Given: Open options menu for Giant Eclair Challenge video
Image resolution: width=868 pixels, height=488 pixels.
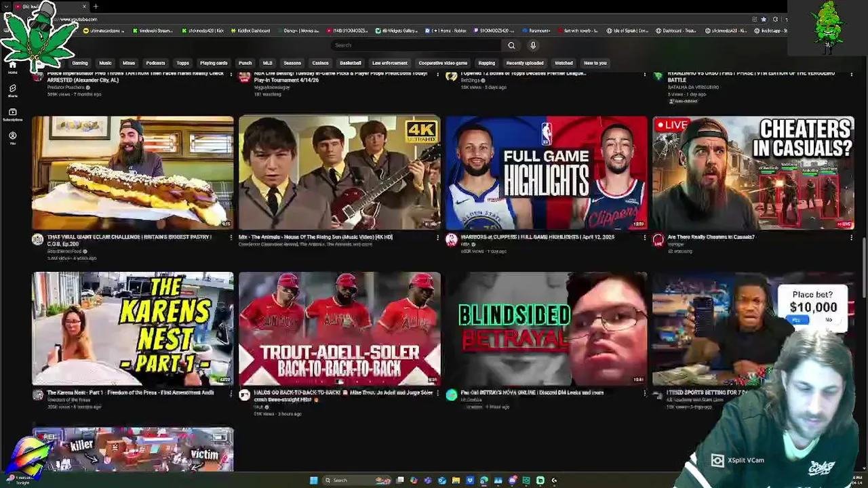Looking at the screenshot, I should click(x=231, y=237).
